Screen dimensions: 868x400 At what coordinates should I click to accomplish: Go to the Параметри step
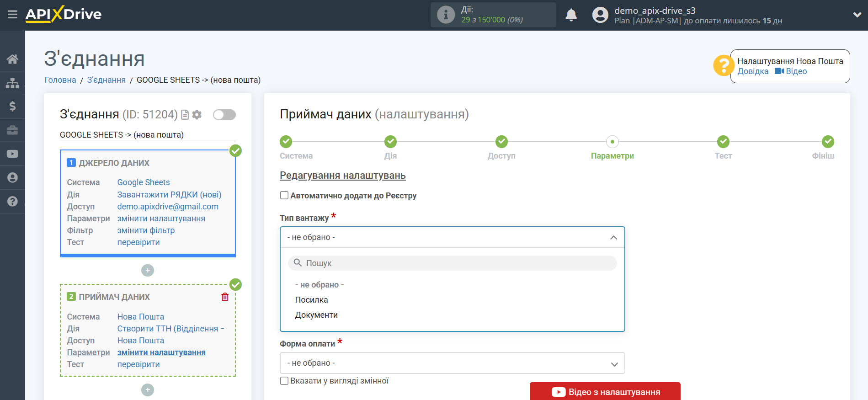pos(612,142)
